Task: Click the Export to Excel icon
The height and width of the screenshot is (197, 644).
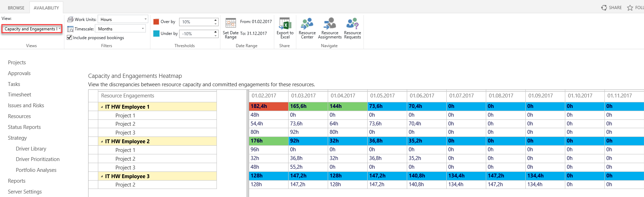Action: [285, 24]
